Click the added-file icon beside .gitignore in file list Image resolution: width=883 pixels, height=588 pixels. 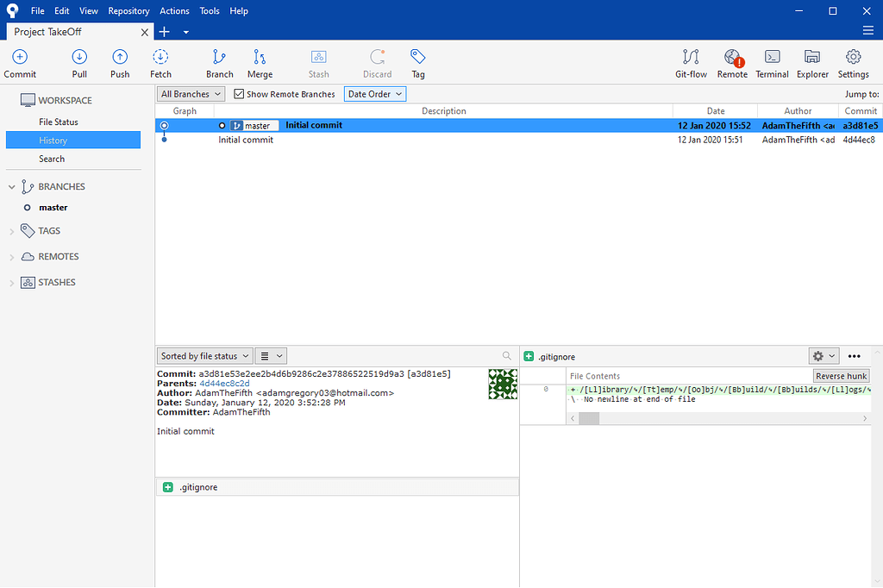coord(168,487)
